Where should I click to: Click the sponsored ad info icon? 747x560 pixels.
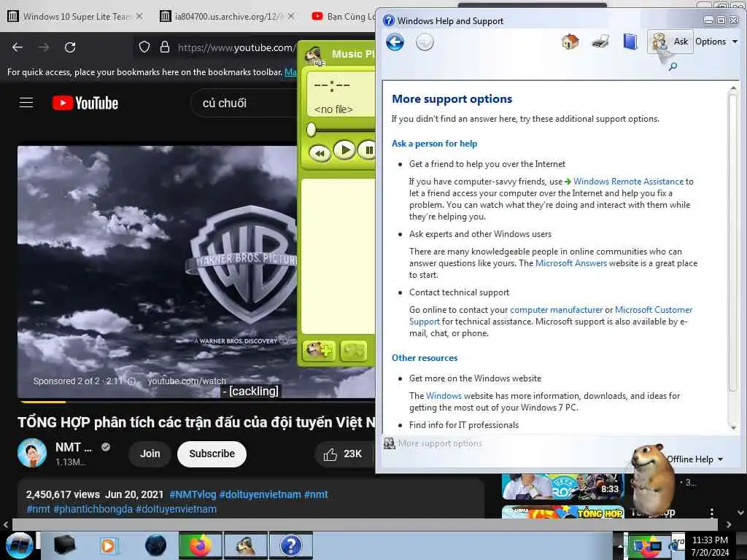(132, 381)
